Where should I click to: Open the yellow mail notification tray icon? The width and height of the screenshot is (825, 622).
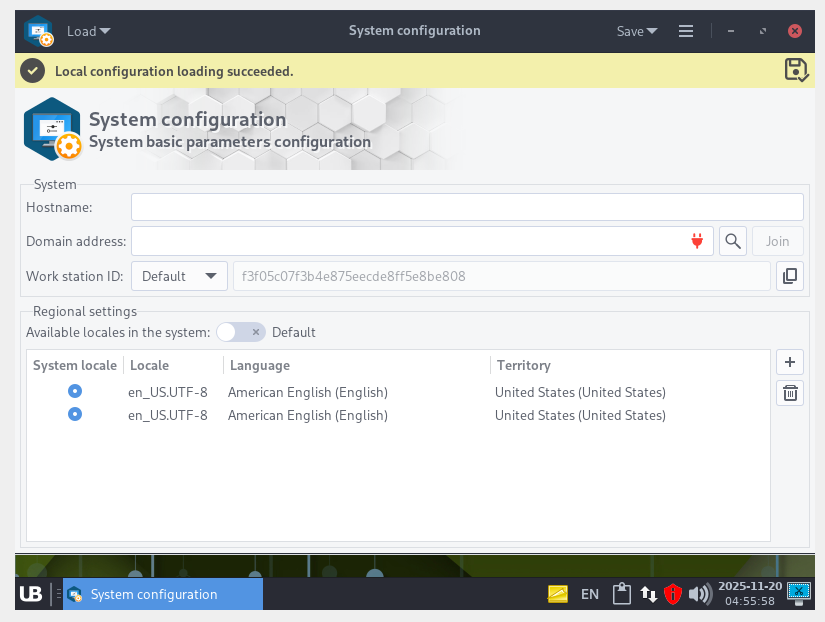558,594
